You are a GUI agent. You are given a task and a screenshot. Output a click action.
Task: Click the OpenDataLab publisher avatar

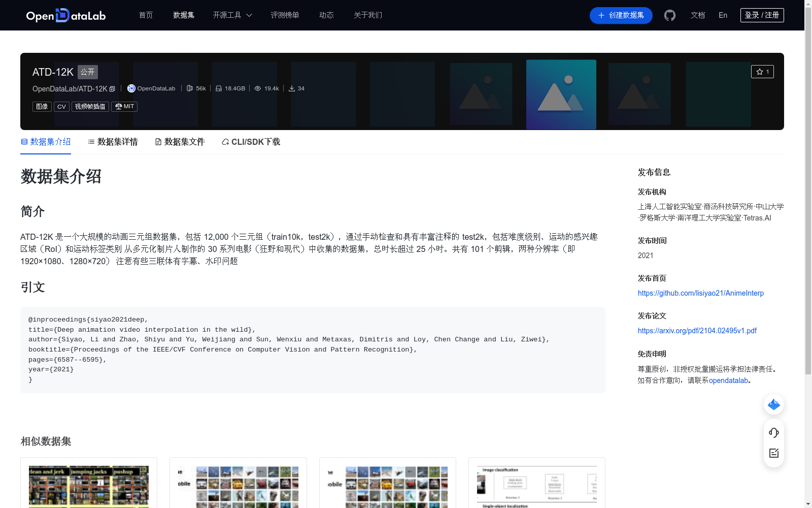pos(131,88)
